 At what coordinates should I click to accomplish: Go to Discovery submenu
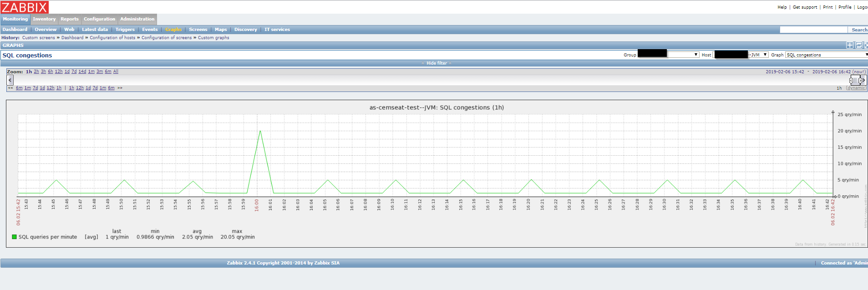pos(246,30)
